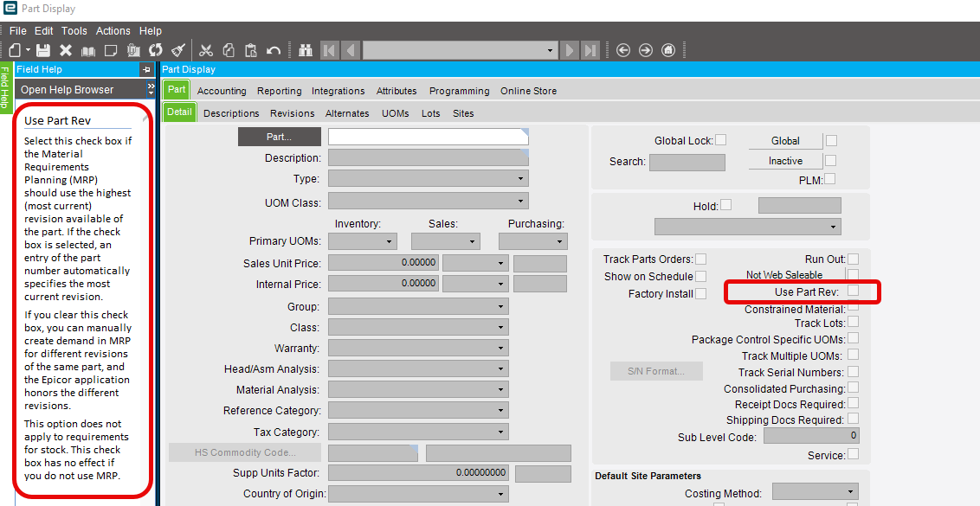Click the Global button
The image size is (980, 506).
point(785,140)
